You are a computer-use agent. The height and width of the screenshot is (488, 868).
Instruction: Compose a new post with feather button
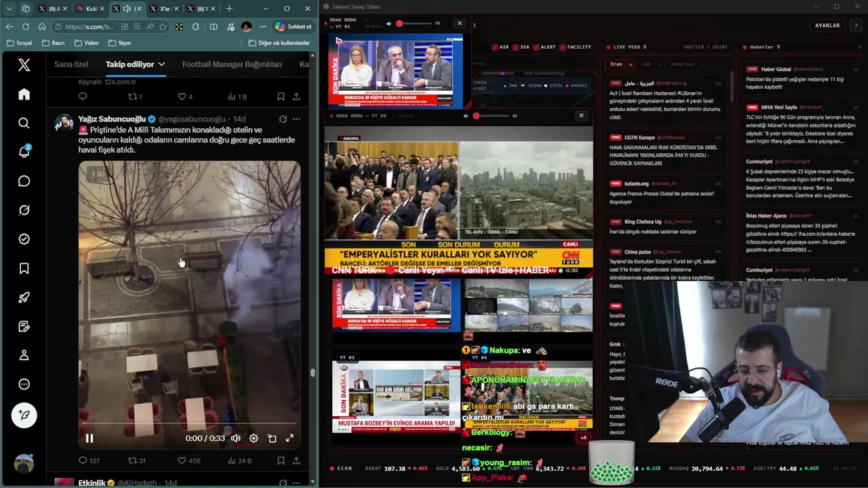(24, 415)
